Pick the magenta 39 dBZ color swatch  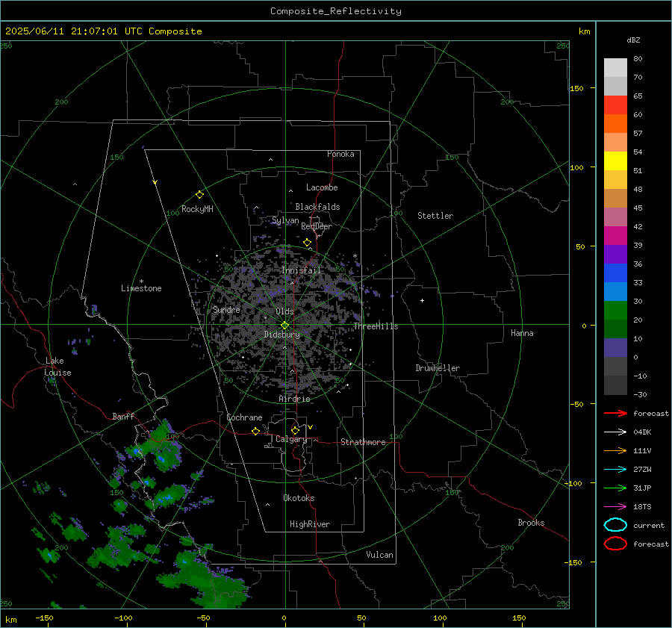coord(615,236)
